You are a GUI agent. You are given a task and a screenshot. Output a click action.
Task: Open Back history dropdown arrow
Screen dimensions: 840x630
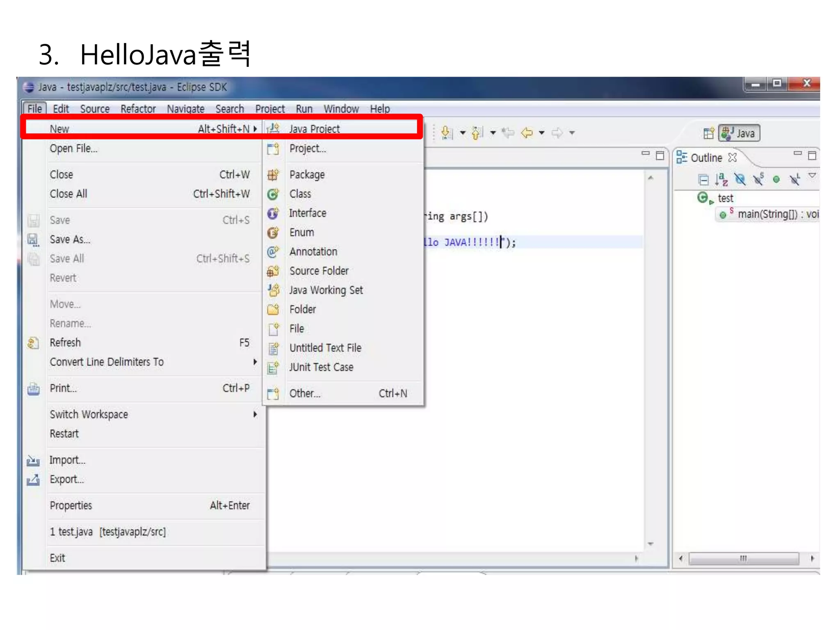coord(542,133)
